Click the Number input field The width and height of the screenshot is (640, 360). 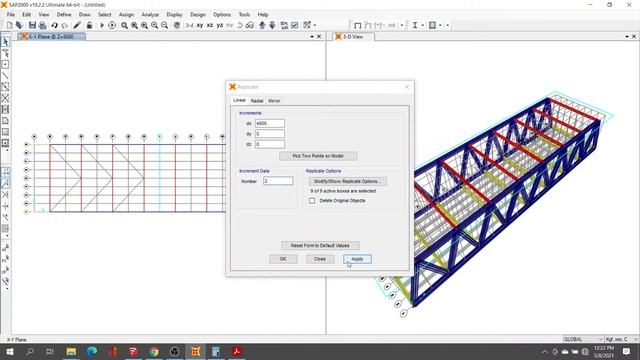coord(278,181)
